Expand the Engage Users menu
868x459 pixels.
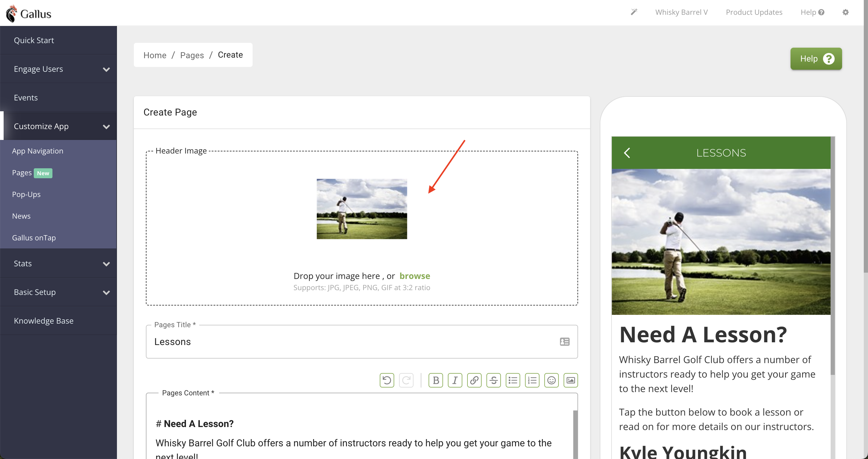click(59, 69)
